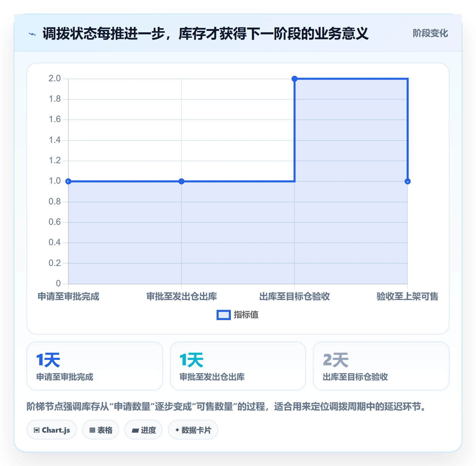
Task: Click the 数据卡片 tag
Action: coord(193,430)
